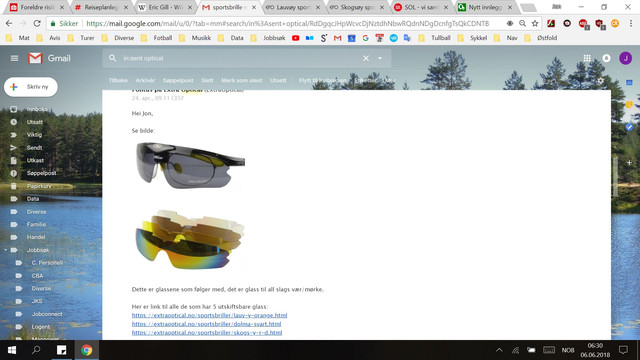Reload the page
Screen dimensions: 640x360
37,24
